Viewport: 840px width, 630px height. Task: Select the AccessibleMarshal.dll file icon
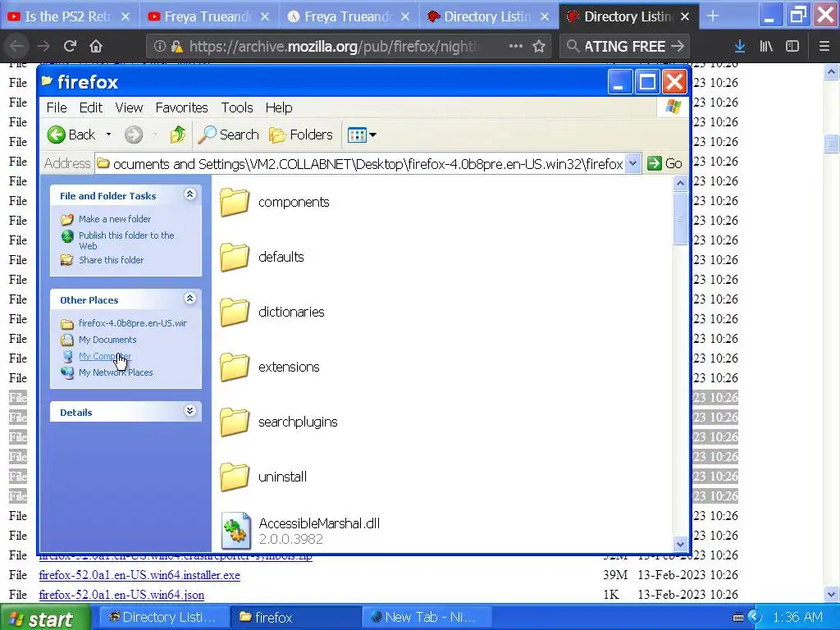pos(236,531)
